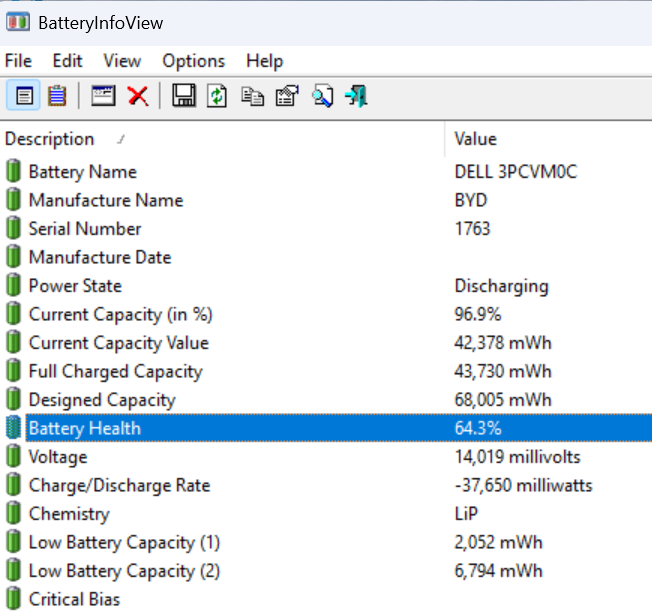Click the BYD manufacturer value
The width and height of the screenshot is (652, 613).
[470, 200]
